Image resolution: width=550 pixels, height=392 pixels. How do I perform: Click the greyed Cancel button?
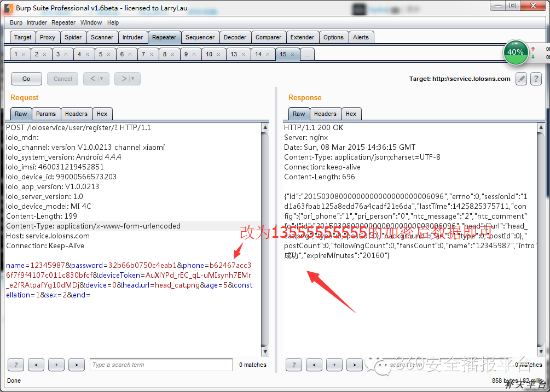point(62,79)
